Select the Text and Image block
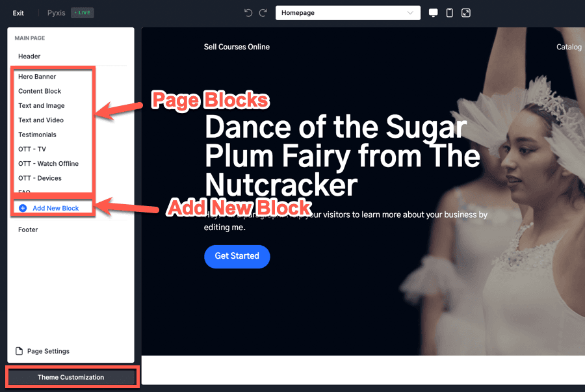 [42, 105]
